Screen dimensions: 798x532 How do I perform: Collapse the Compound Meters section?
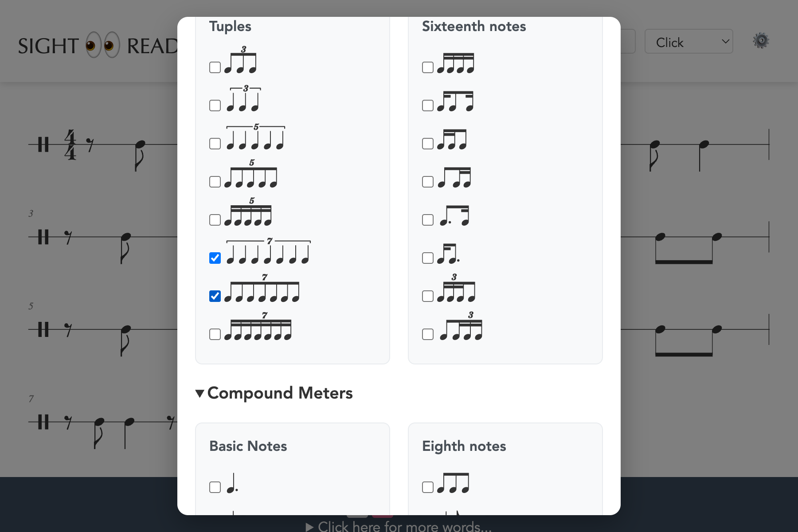tap(200, 393)
